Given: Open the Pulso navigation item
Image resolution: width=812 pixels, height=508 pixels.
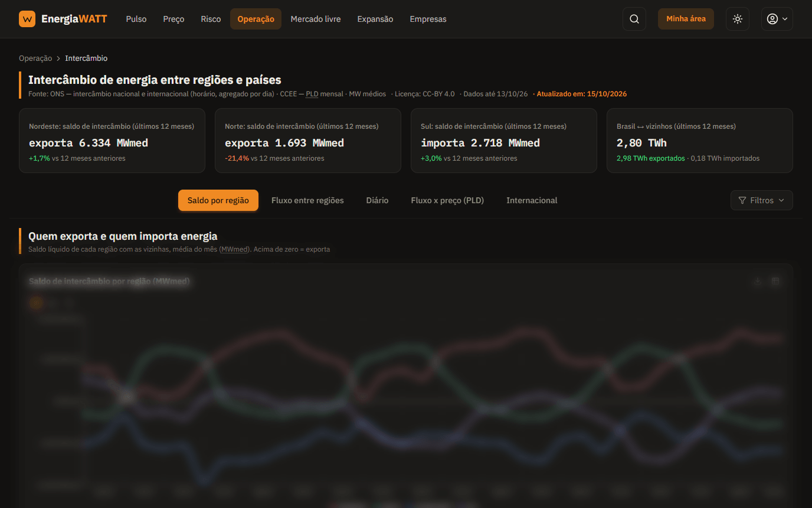Looking at the screenshot, I should coord(136,19).
